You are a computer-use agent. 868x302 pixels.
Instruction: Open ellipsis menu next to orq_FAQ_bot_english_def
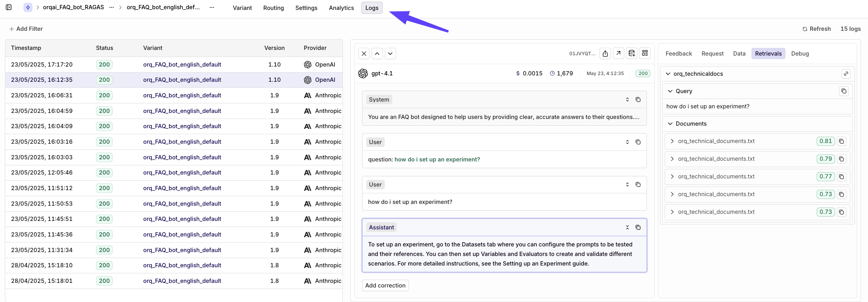coord(212,7)
